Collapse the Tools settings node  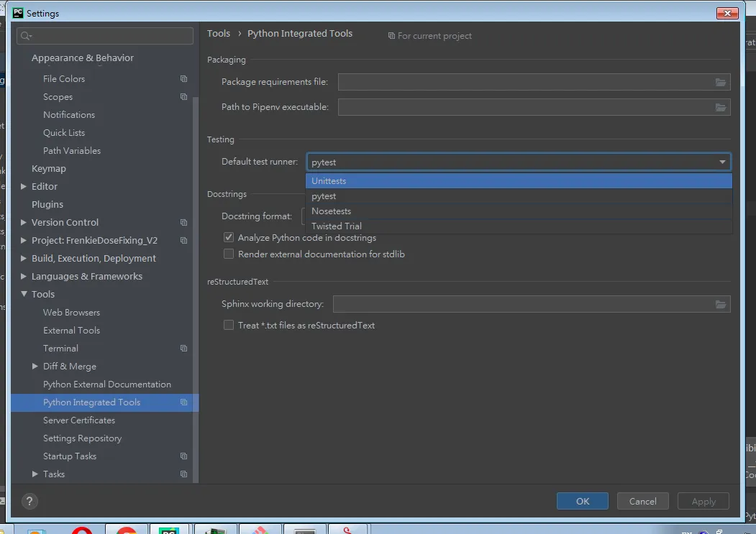pyautogui.click(x=24, y=294)
